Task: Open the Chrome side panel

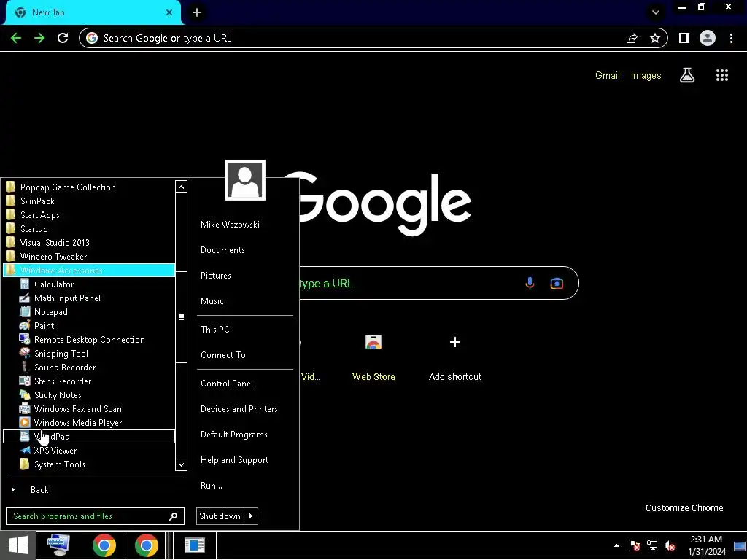Action: pos(684,38)
